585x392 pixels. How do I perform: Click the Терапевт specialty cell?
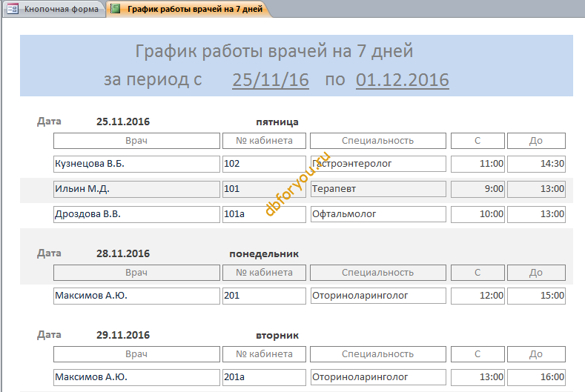tap(378, 189)
